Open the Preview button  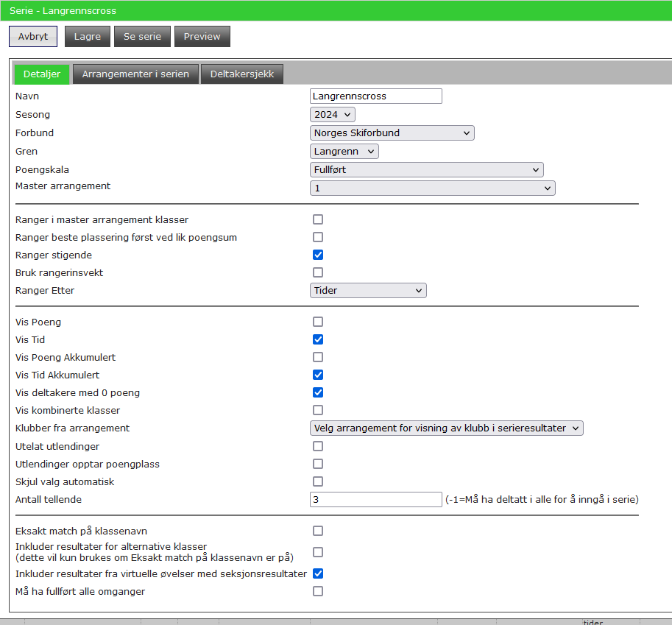click(202, 36)
